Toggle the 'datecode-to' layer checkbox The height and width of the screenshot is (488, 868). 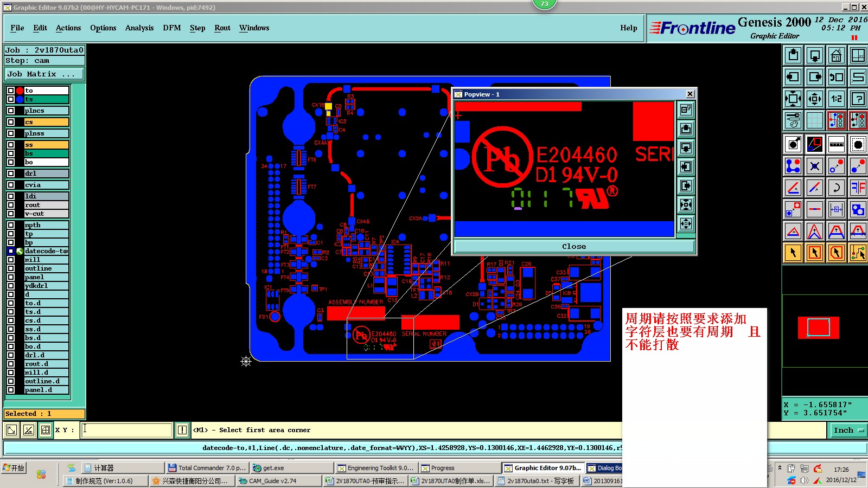pos(11,251)
